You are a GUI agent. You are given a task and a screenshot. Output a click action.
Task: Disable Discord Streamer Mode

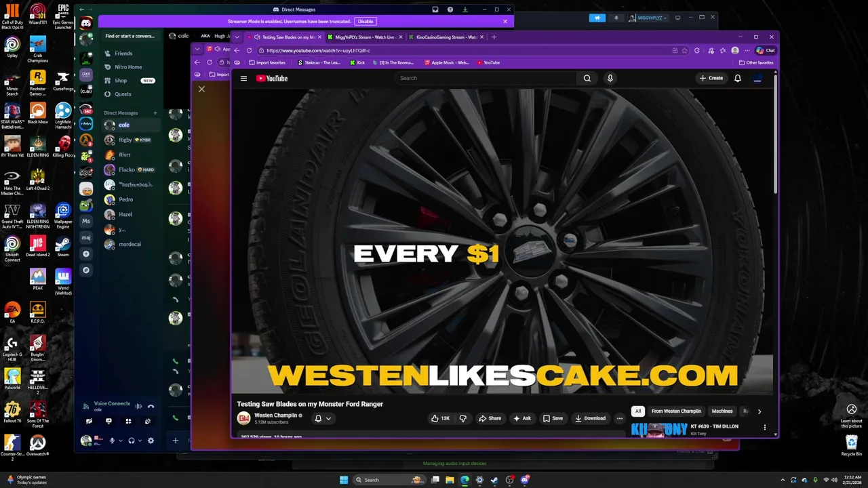(x=366, y=21)
